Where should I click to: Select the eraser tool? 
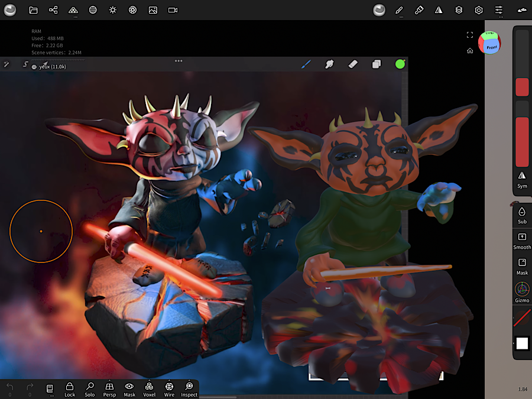coord(353,64)
